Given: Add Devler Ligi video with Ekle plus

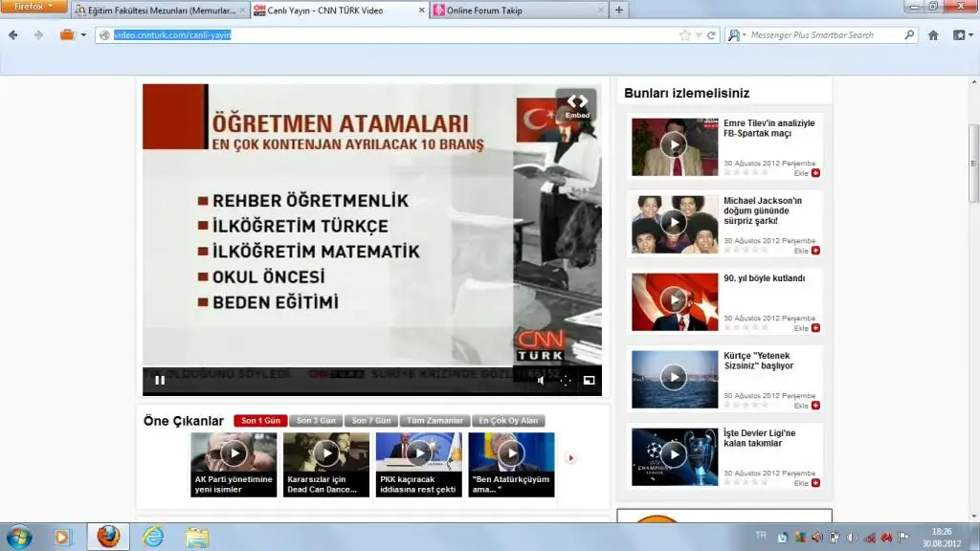Looking at the screenshot, I should [x=815, y=483].
